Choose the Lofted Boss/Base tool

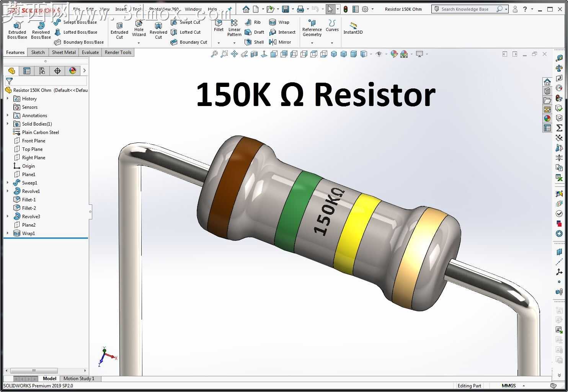point(76,32)
